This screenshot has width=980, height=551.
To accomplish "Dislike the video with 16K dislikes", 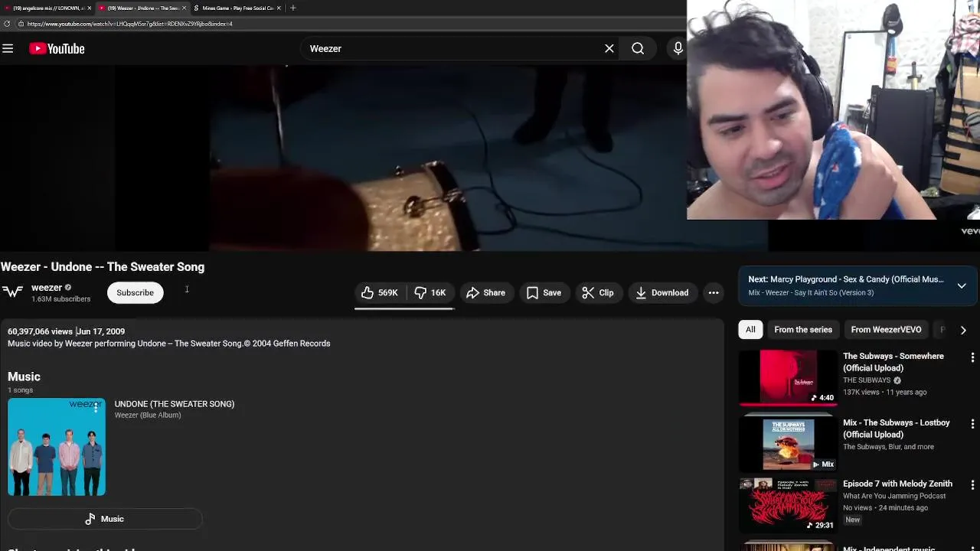I will 431,292.
